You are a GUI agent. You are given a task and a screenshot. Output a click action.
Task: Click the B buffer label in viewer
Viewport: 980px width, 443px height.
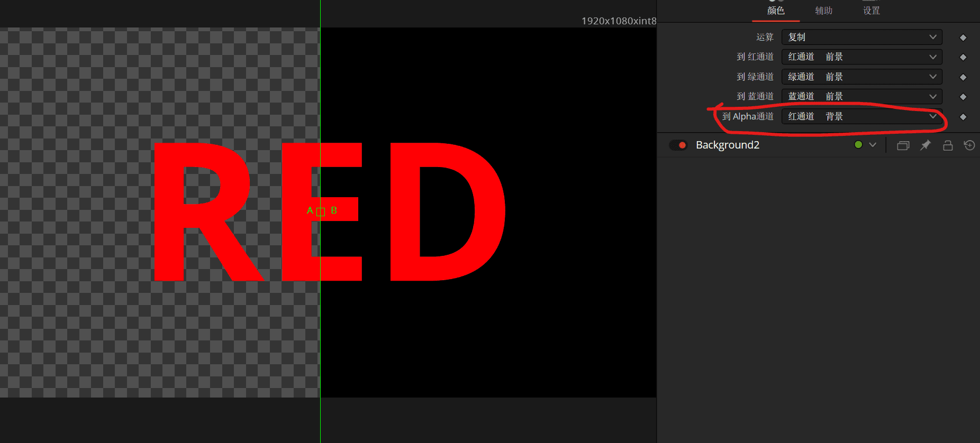pos(334,210)
